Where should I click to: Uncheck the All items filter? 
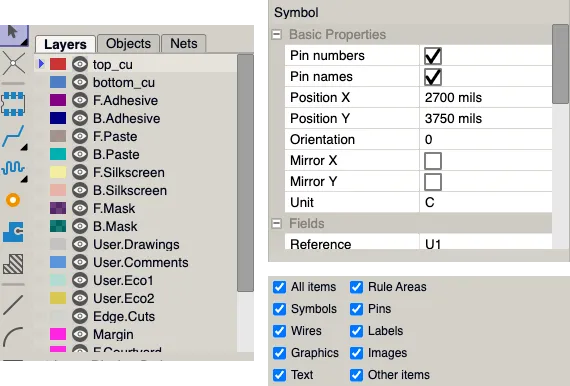[x=279, y=287]
